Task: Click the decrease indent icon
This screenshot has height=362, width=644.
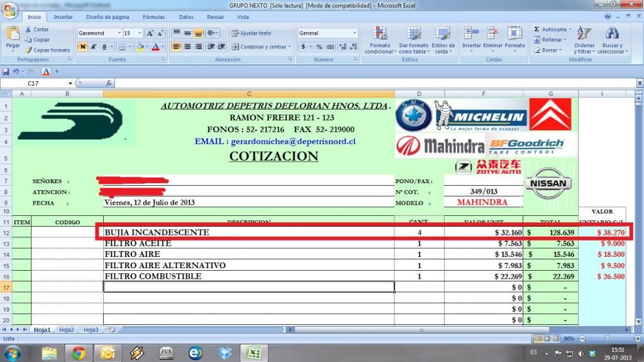Action: coord(211,47)
